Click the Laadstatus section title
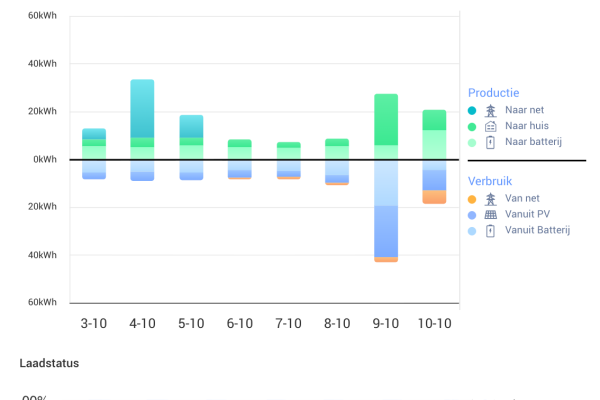This screenshot has height=400, width=600. [x=49, y=363]
